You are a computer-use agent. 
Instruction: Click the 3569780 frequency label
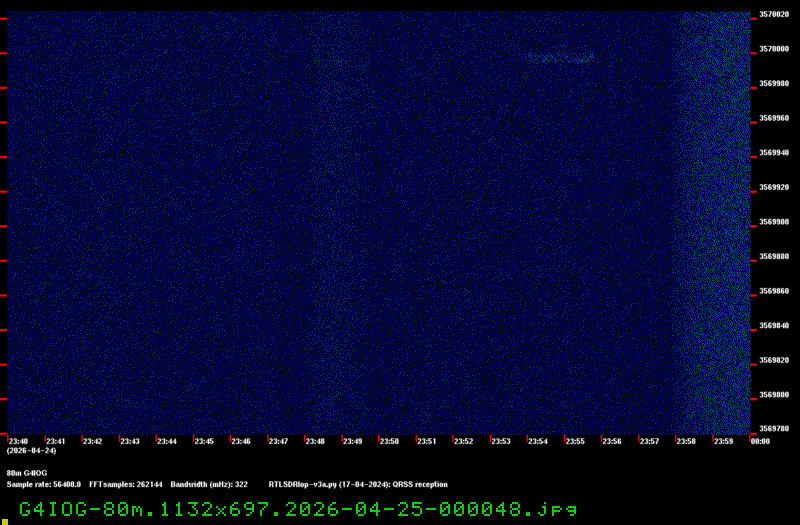click(774, 429)
